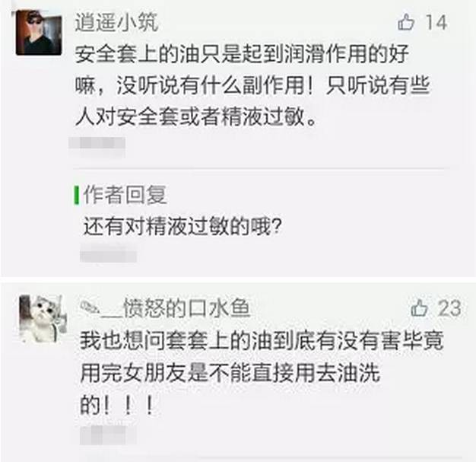476x462 pixels.
Task: Click the blurred timestamp under the author reply
Action: click(x=108, y=256)
